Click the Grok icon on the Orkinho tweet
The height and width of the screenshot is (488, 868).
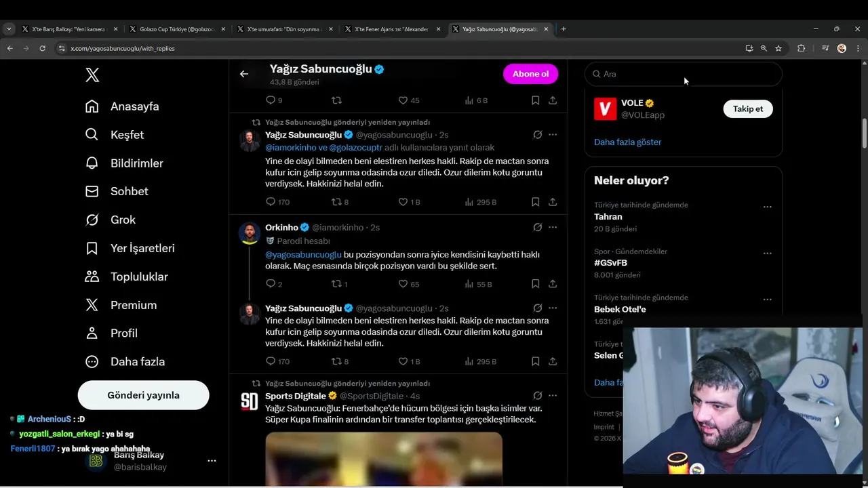tap(537, 227)
